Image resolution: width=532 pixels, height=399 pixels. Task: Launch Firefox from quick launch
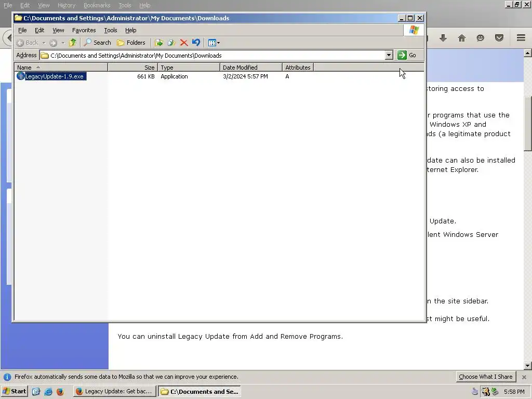tap(60, 392)
